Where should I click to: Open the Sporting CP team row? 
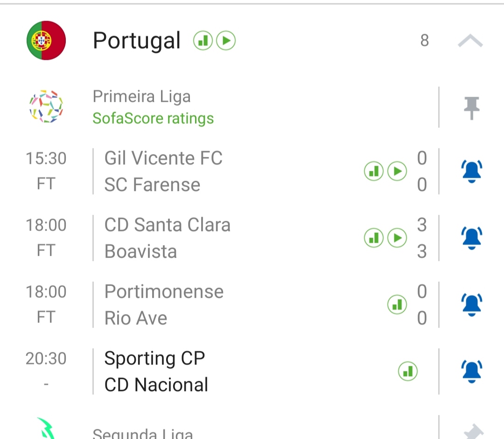pyautogui.click(x=154, y=358)
